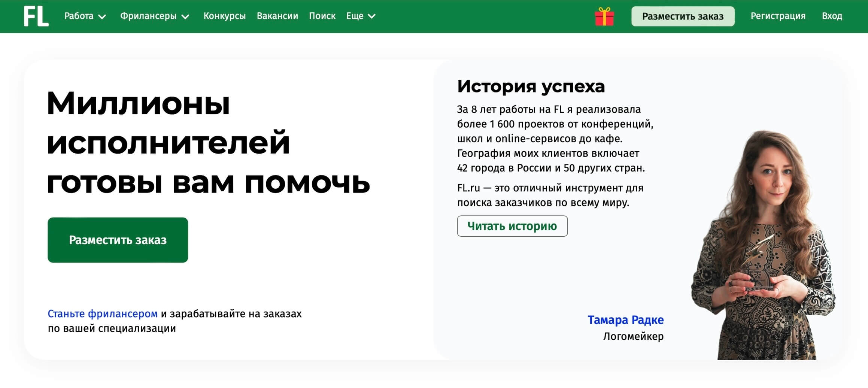The image size is (868, 388).
Task: Click the Логомейкер caption text
Action: coord(634,337)
